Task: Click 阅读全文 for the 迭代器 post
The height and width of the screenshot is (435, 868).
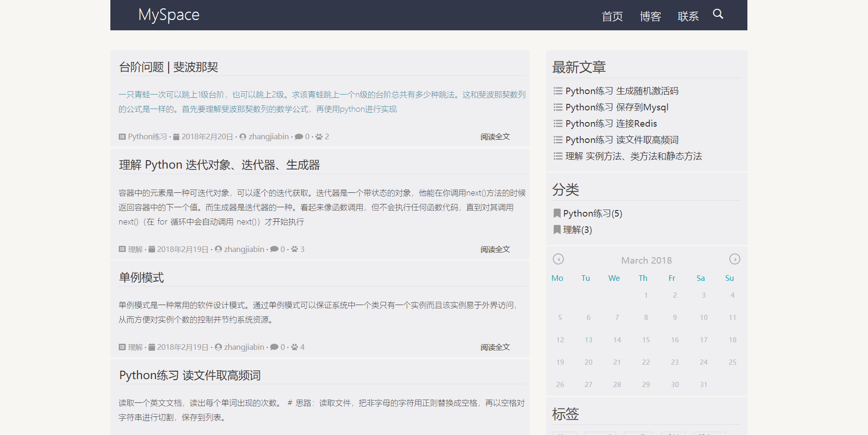Action: pyautogui.click(x=495, y=249)
